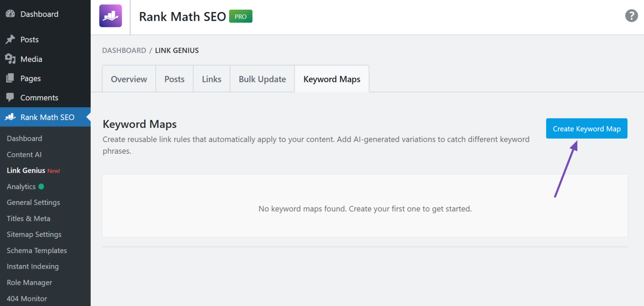The image size is (644, 306).
Task: Switch to the Links tab
Action: (212, 79)
